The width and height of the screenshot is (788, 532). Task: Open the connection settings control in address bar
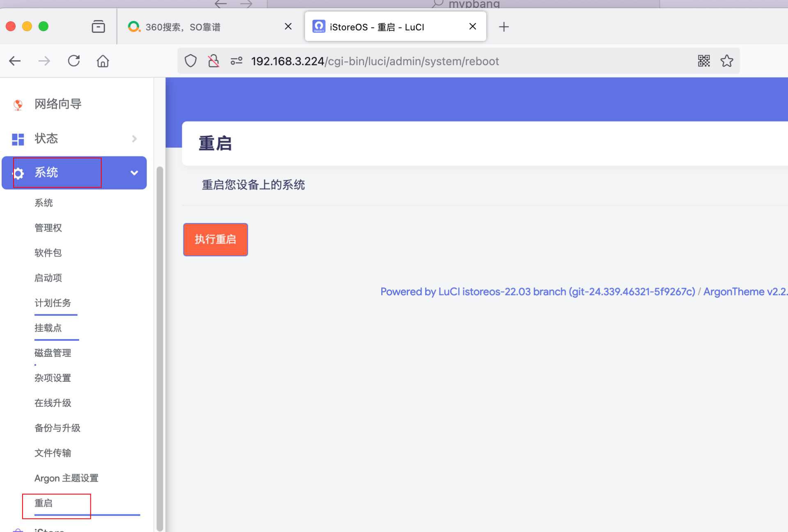tap(236, 61)
